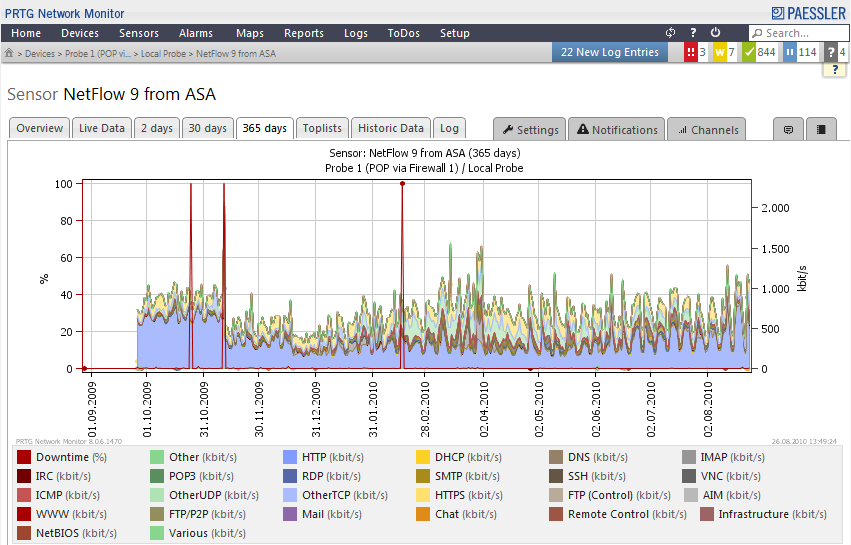Click the Mail legend color swatch
Viewport: 851px width, 545px height.
290,514
